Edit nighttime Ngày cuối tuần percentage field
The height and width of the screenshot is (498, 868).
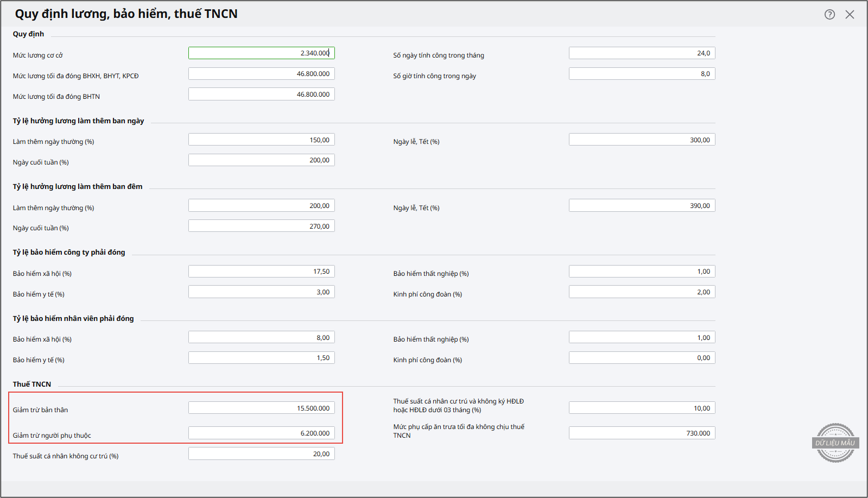[x=261, y=226]
